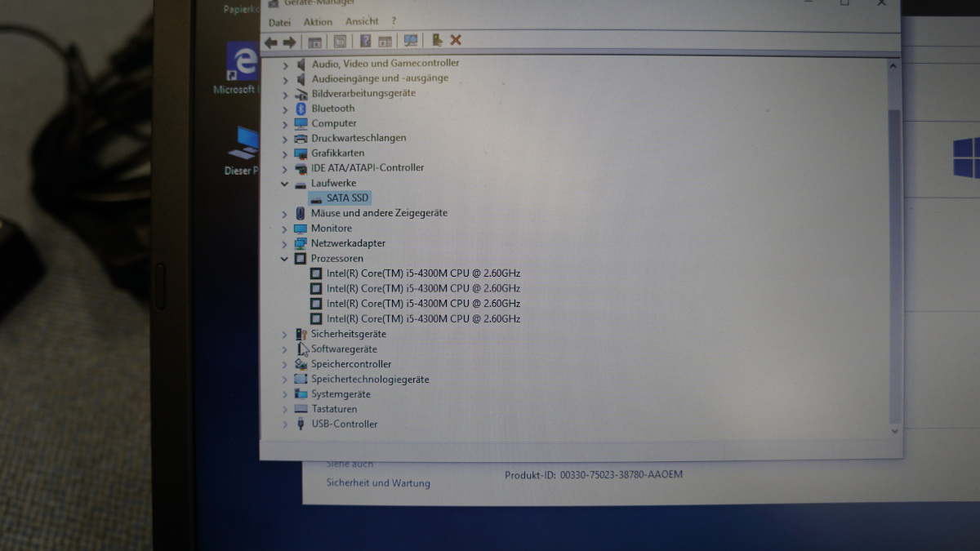Expand the IDE ATA/ATAPI-Controller node
This screenshot has width=980, height=551.
(285, 169)
